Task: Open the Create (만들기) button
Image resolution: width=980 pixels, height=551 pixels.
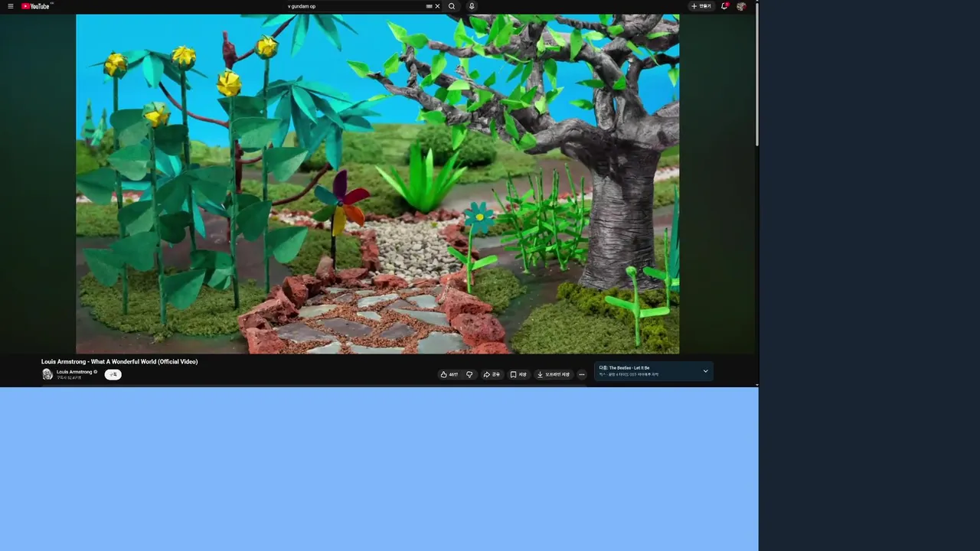Action: click(701, 6)
